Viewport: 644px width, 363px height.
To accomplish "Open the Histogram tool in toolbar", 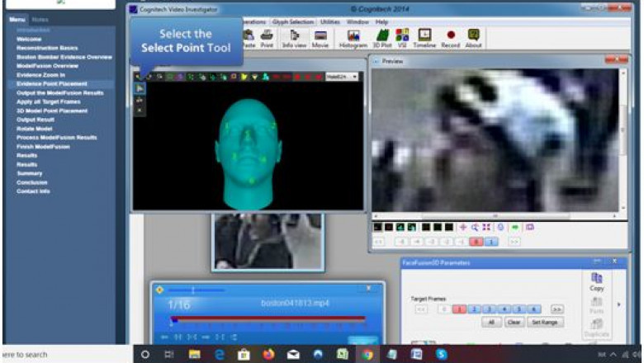I will click(353, 39).
